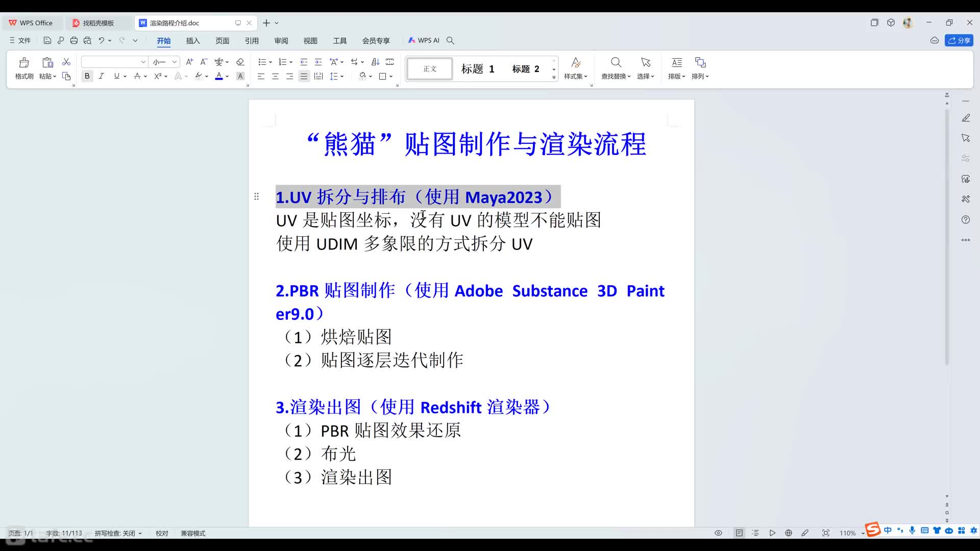This screenshot has width=980, height=551.
Task: Click the increase font size icon
Action: click(189, 62)
